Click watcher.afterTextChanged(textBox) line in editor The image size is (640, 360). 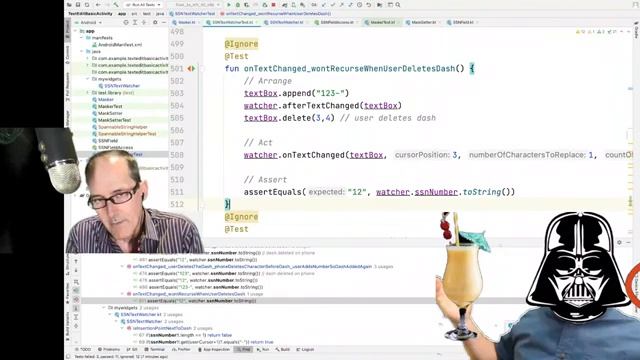click(323, 106)
